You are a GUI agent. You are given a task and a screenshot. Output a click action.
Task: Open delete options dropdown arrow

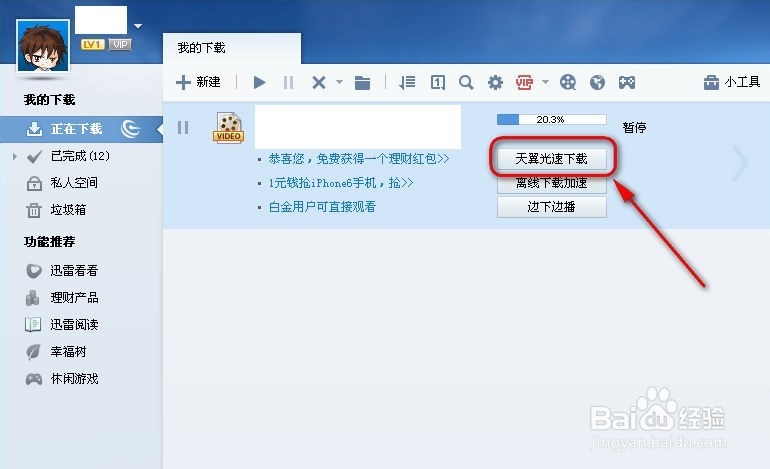click(339, 82)
